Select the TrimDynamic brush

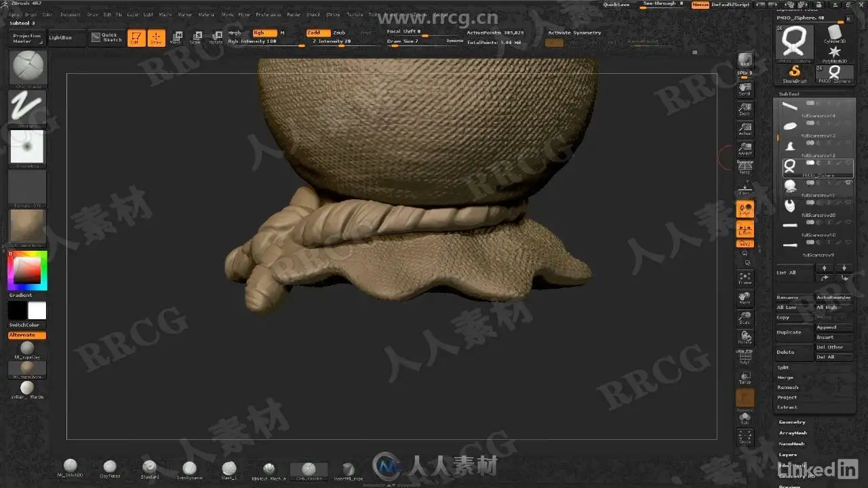pyautogui.click(x=190, y=468)
